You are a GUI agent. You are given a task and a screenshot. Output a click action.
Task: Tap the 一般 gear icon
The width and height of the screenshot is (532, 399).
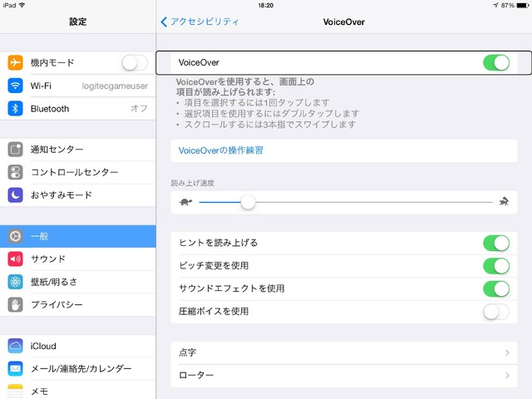pyautogui.click(x=15, y=236)
